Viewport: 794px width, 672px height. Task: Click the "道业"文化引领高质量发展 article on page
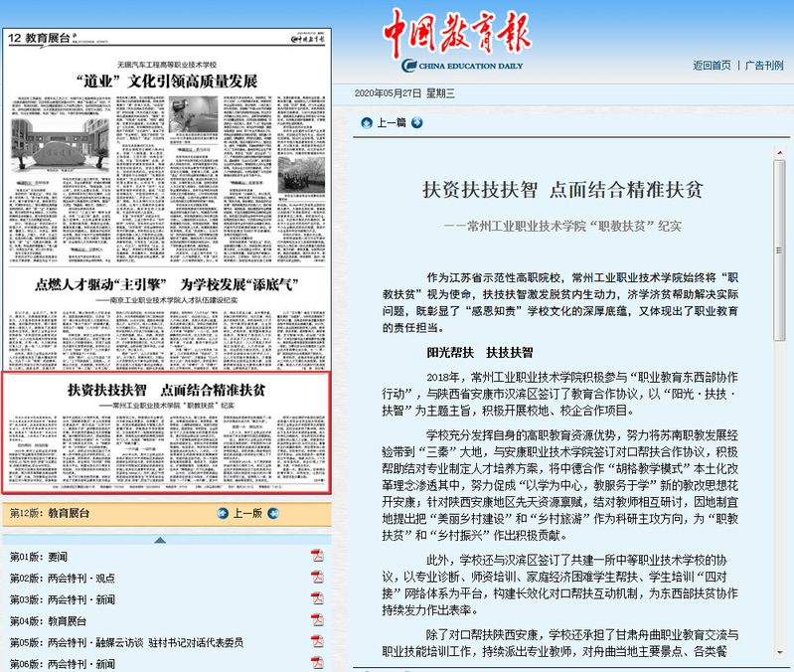pos(166,80)
